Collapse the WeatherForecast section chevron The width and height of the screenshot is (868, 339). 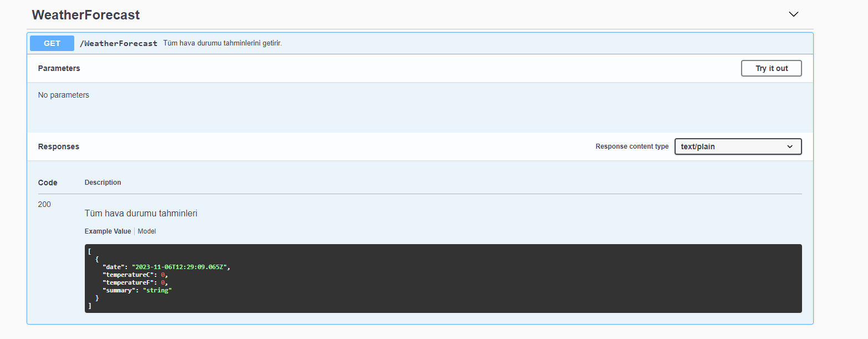tap(794, 14)
